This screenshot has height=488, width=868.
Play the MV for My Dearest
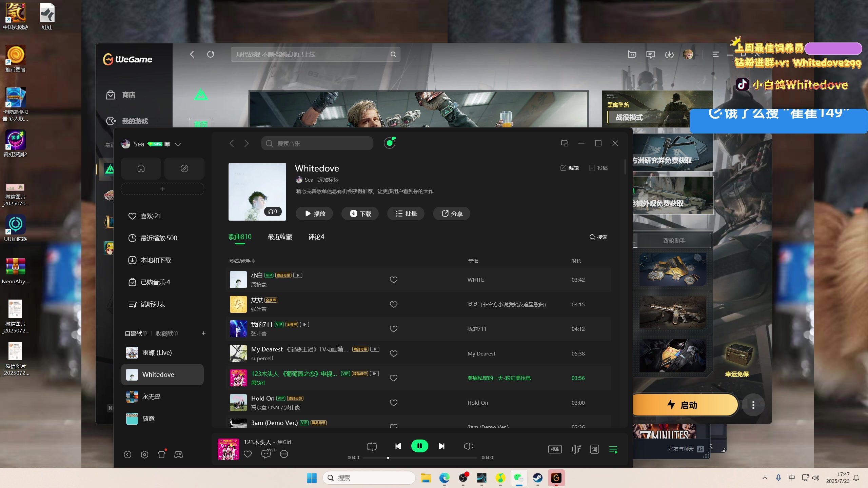[375, 349]
